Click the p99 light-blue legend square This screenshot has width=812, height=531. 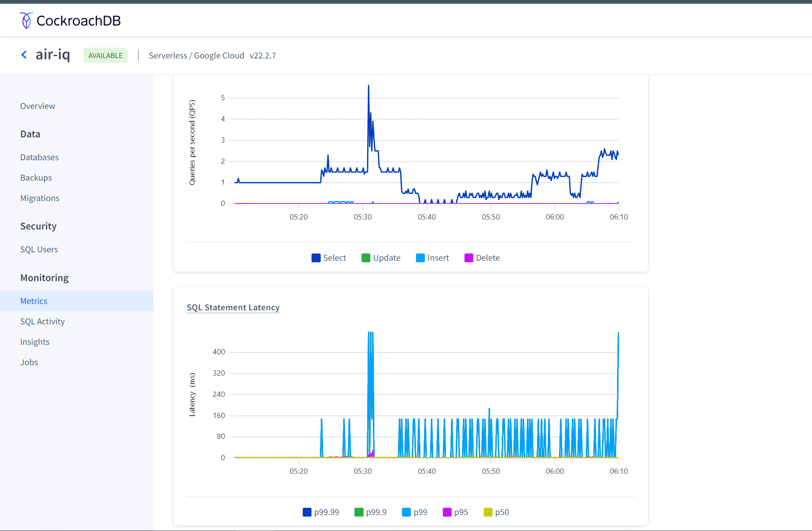pyautogui.click(x=406, y=512)
